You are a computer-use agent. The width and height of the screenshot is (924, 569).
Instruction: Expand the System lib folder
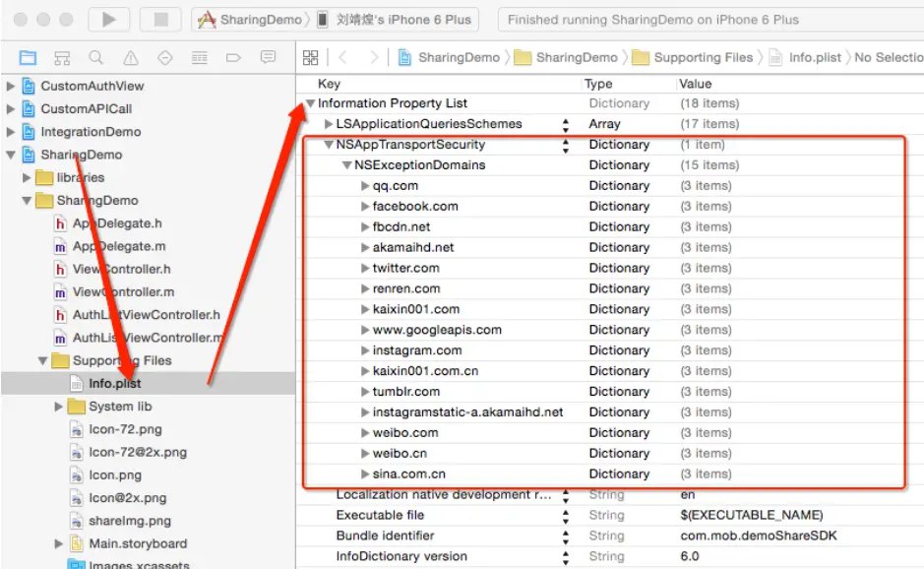pos(58,407)
